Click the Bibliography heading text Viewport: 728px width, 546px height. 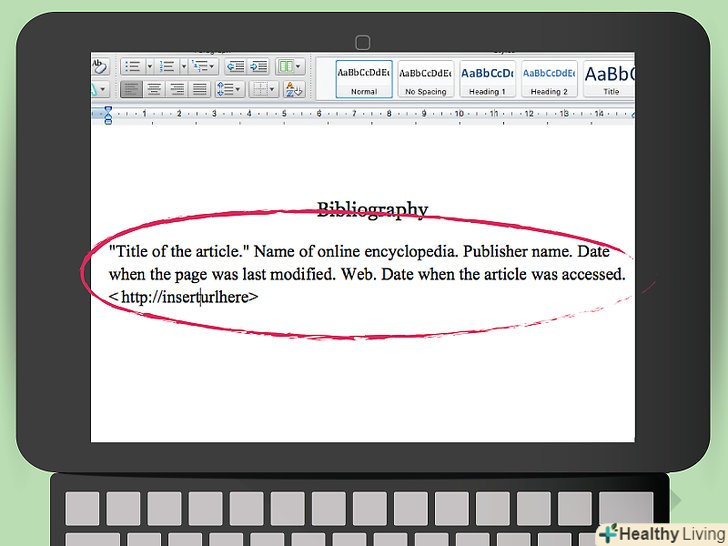(x=372, y=209)
